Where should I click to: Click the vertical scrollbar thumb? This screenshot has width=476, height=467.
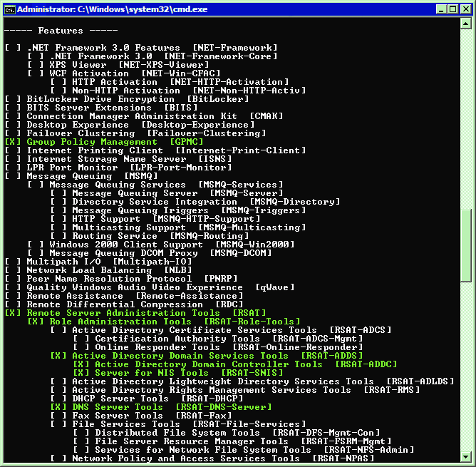click(465, 245)
